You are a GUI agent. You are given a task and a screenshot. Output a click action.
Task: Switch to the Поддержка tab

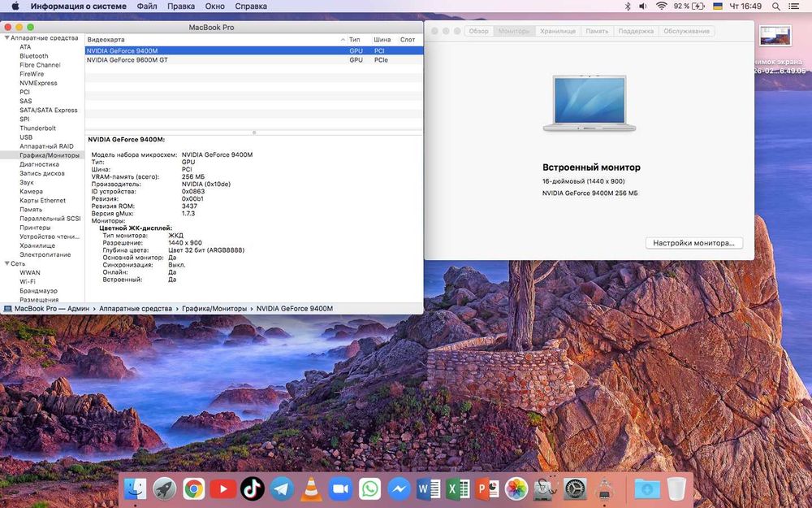tap(636, 31)
